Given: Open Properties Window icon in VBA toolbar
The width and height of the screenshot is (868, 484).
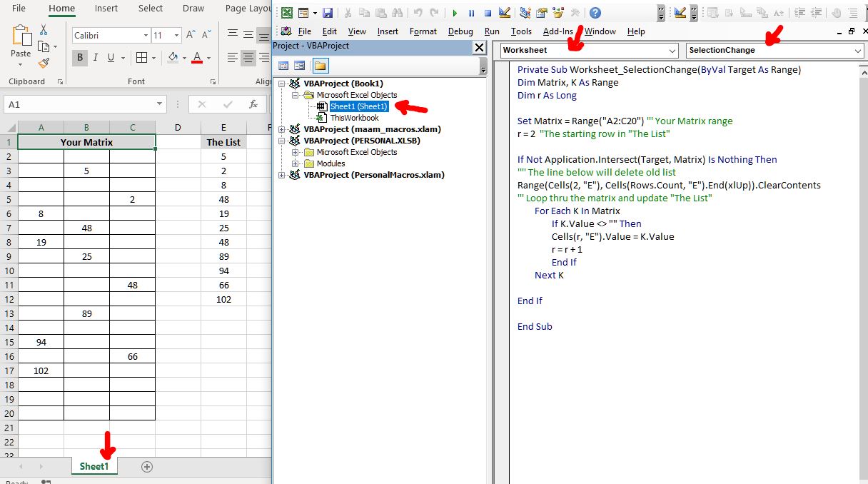Looking at the screenshot, I should [542, 13].
